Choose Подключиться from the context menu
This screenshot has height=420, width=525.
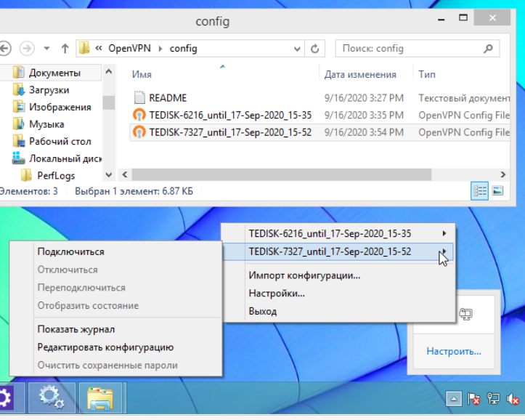point(70,251)
